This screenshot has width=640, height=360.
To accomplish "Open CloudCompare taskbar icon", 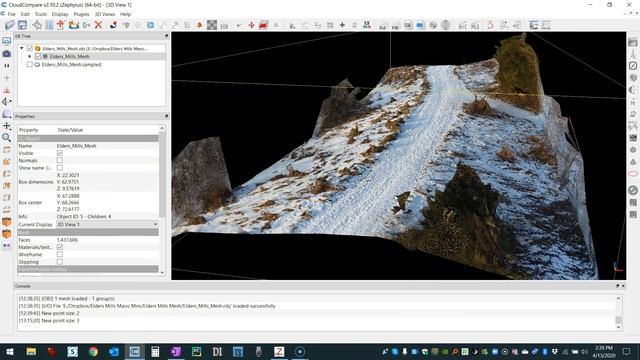I will pyautogui.click(x=134, y=351).
